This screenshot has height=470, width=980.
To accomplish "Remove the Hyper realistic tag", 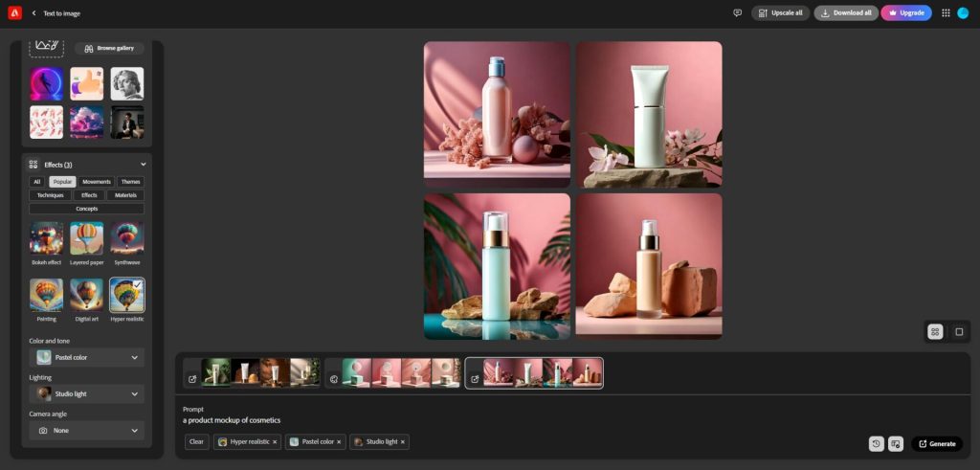I will tap(275, 442).
